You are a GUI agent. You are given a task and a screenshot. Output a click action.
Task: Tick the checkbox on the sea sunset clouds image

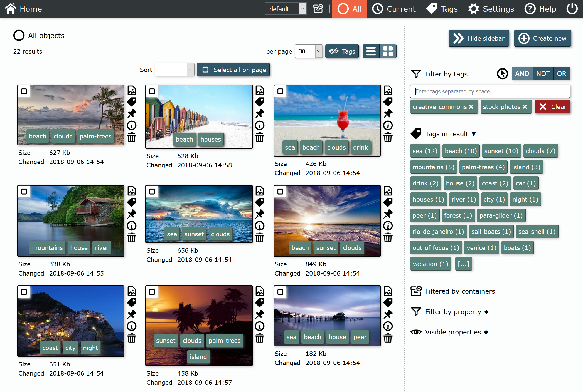[152, 192]
